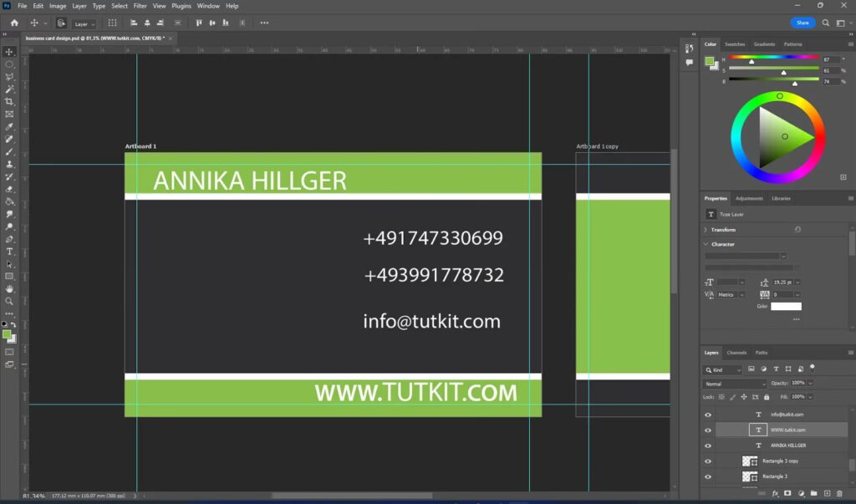
Task: Open the Adjustments panel tab
Action: pos(749,199)
